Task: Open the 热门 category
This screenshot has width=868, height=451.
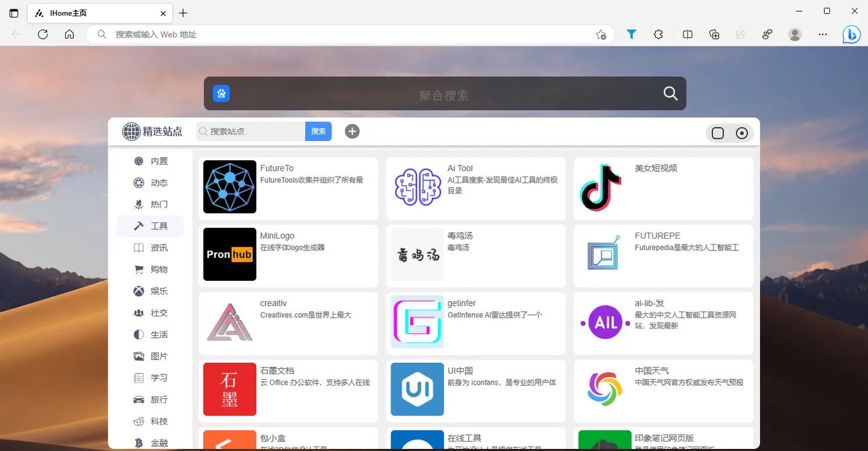Action: point(150,204)
